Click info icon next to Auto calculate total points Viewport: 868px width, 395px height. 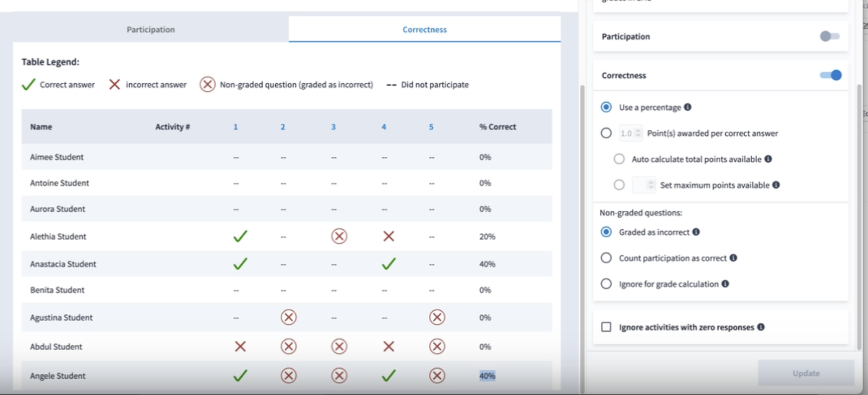click(x=768, y=159)
